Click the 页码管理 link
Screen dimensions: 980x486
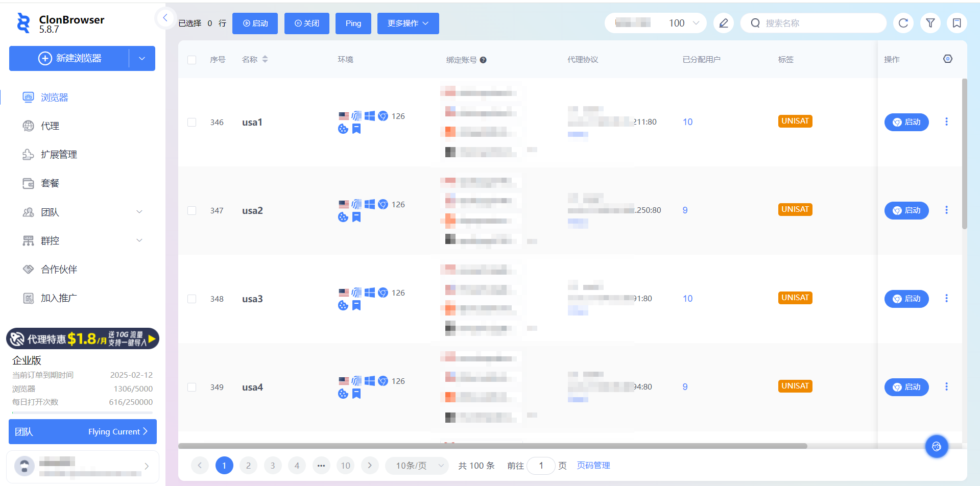point(593,466)
